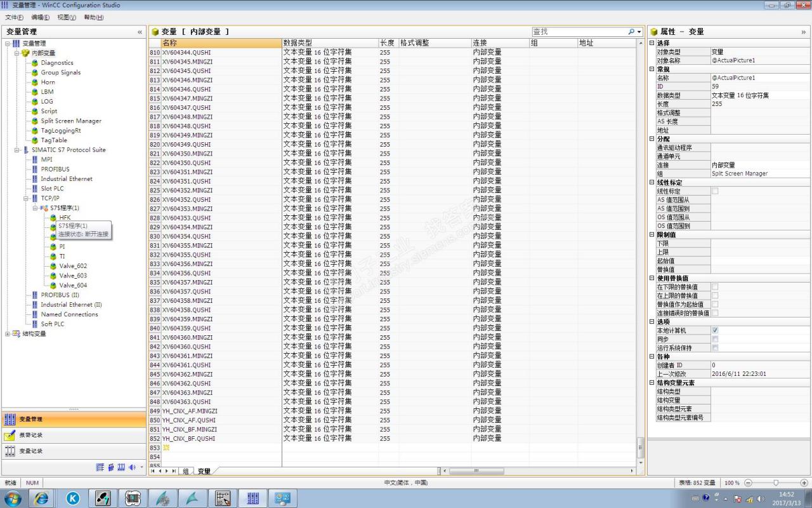
Task: Select the MPI channel unit
Action: click(x=47, y=159)
